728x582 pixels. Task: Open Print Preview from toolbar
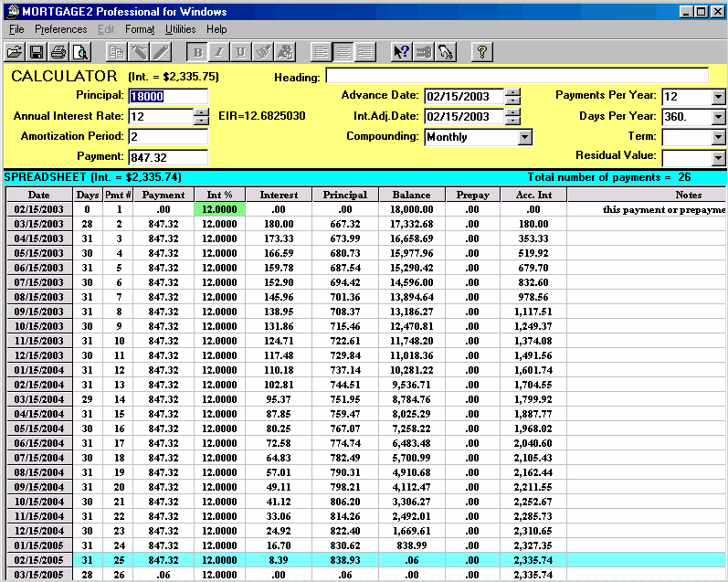pos(80,52)
